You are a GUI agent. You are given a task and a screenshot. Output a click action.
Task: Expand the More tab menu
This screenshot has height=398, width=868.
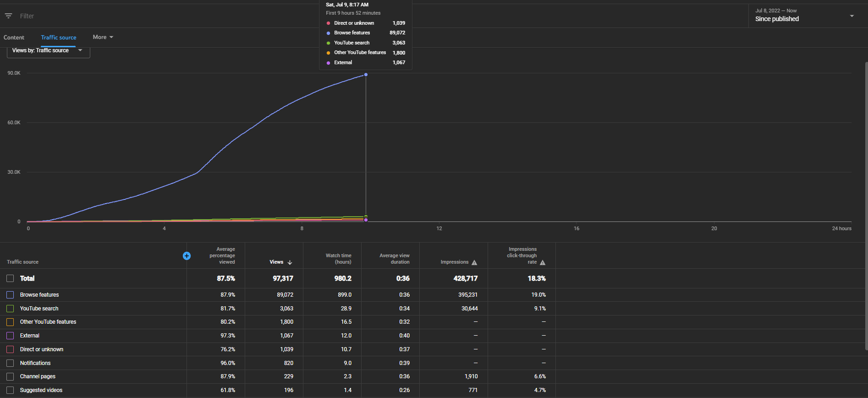point(103,37)
